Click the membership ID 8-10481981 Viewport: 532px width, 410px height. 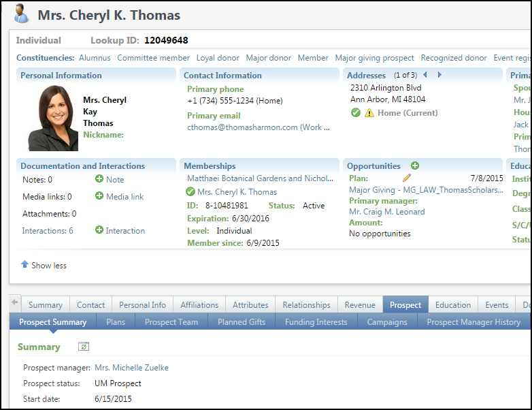click(227, 206)
